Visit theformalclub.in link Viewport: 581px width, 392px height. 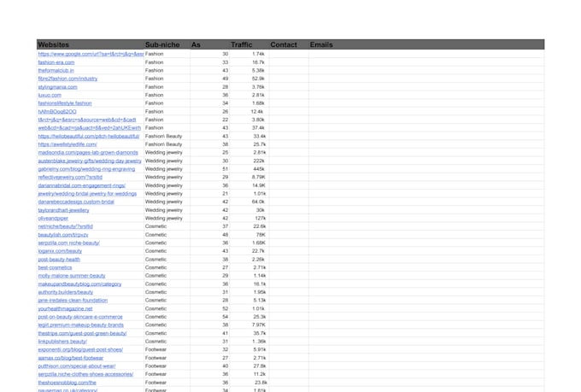pos(56,70)
